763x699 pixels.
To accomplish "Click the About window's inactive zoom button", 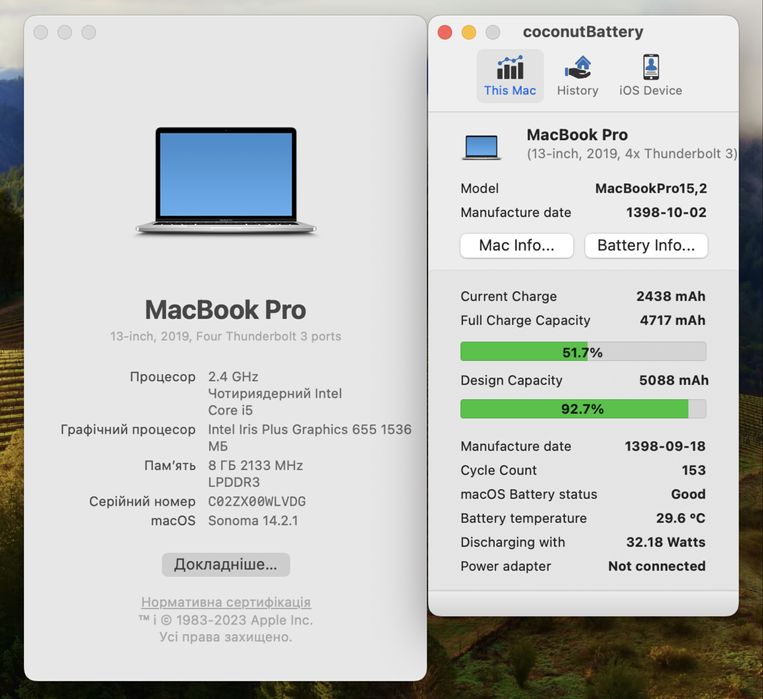I will tap(89, 32).
